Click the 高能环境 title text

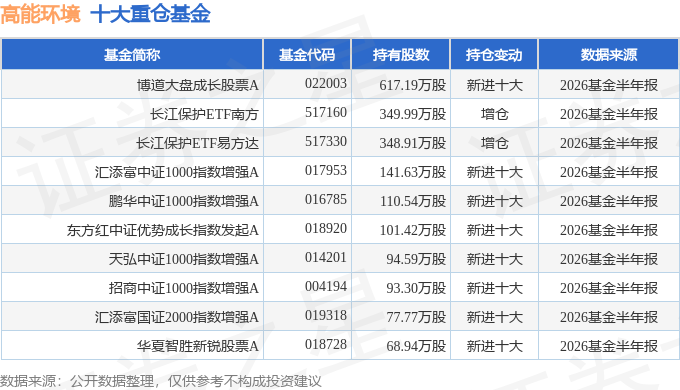[x=40, y=13]
